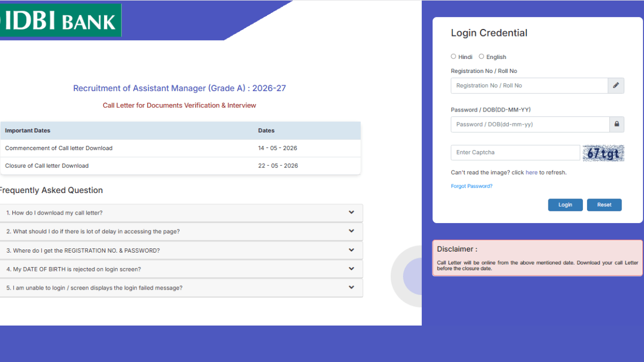Screen dimensions: 644x362
Task: Click the "Disclaimer :" heading
Action: (x=457, y=249)
